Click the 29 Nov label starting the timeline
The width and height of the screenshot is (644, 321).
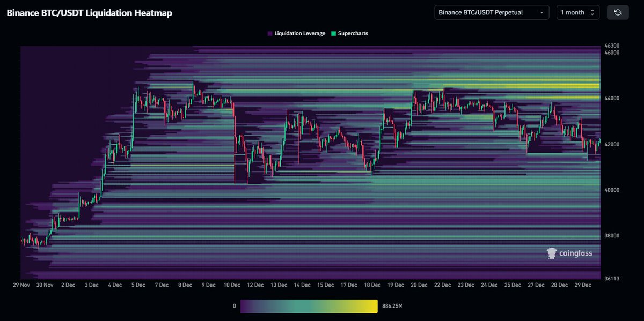pos(21,285)
